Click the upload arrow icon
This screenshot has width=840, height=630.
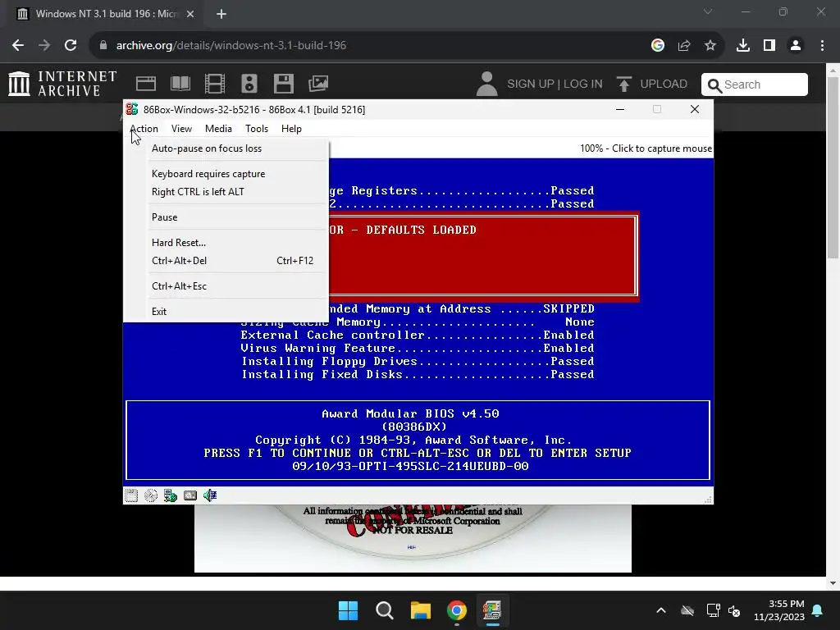623,84
